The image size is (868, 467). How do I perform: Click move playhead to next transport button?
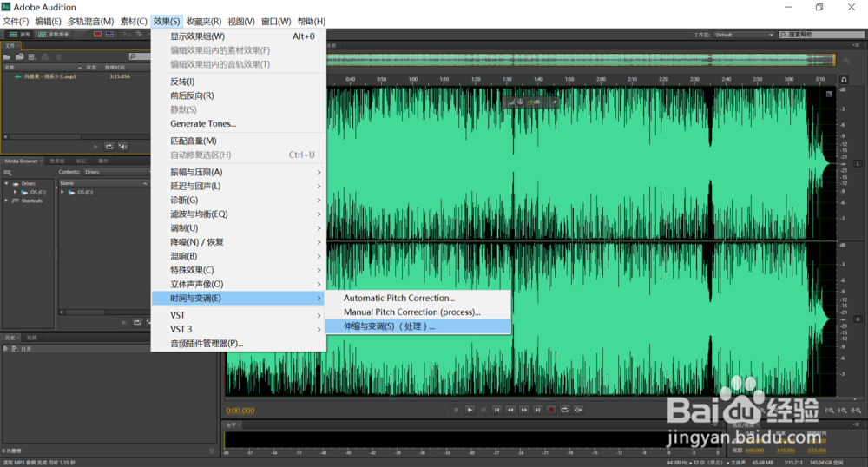[537, 410]
